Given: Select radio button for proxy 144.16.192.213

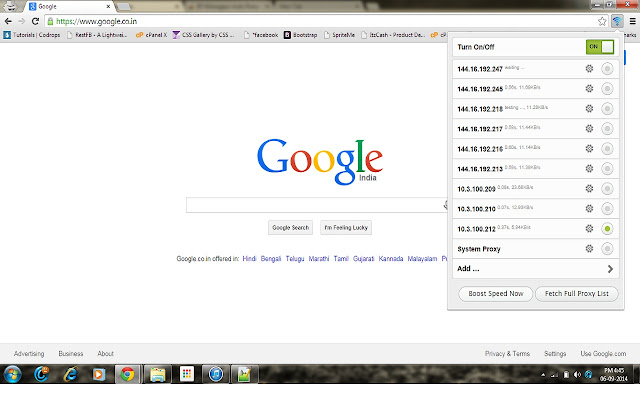Looking at the screenshot, I should click(607, 169).
